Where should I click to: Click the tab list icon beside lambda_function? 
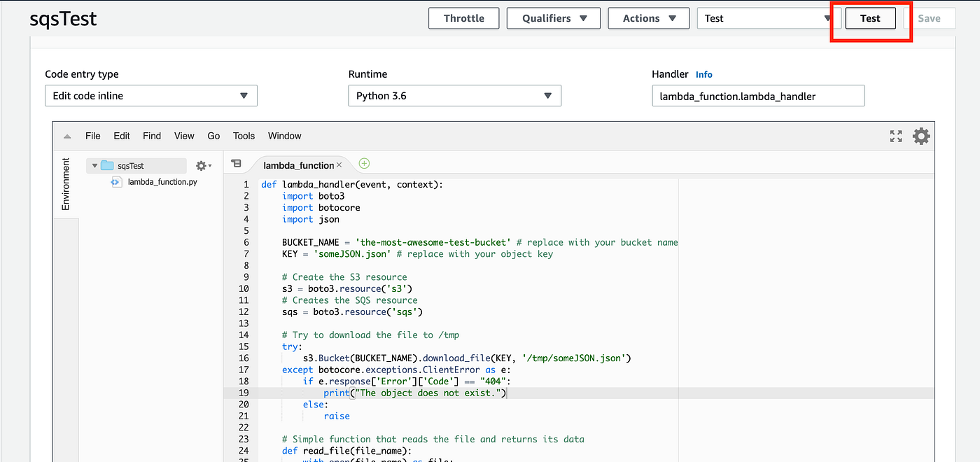pyautogui.click(x=236, y=164)
